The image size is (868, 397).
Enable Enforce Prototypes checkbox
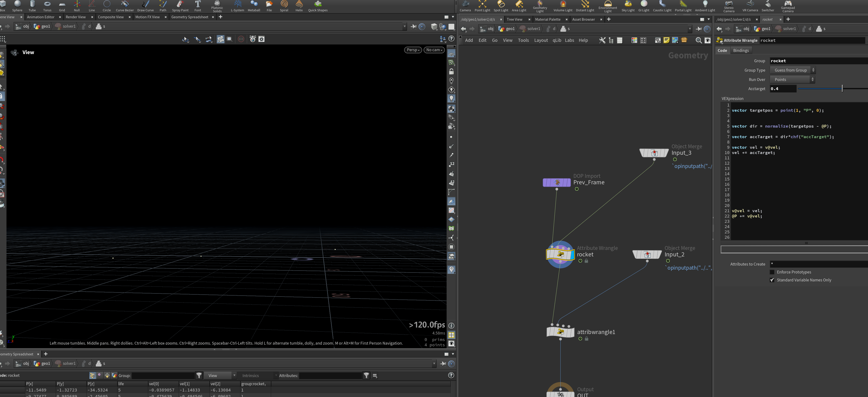(772, 272)
